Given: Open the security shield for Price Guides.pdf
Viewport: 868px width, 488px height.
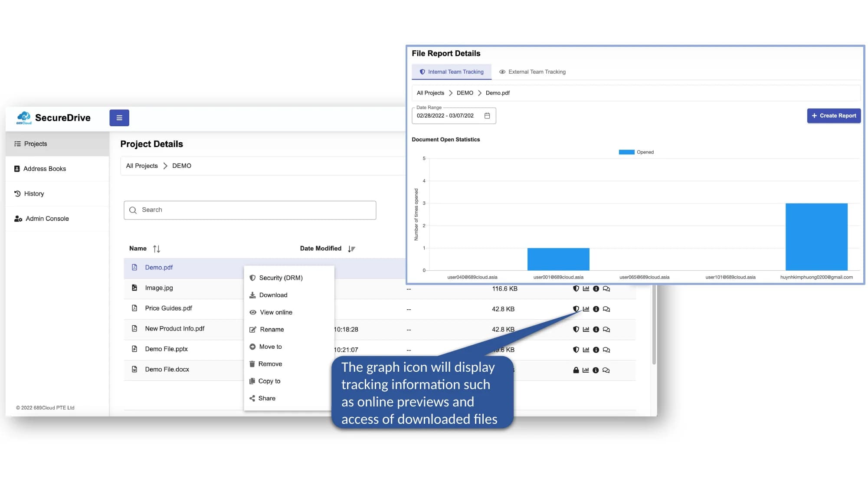Looking at the screenshot, I should click(576, 309).
